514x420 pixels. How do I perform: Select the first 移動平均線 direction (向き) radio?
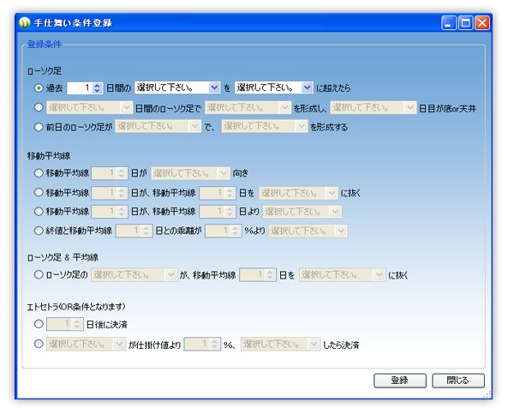[39, 173]
